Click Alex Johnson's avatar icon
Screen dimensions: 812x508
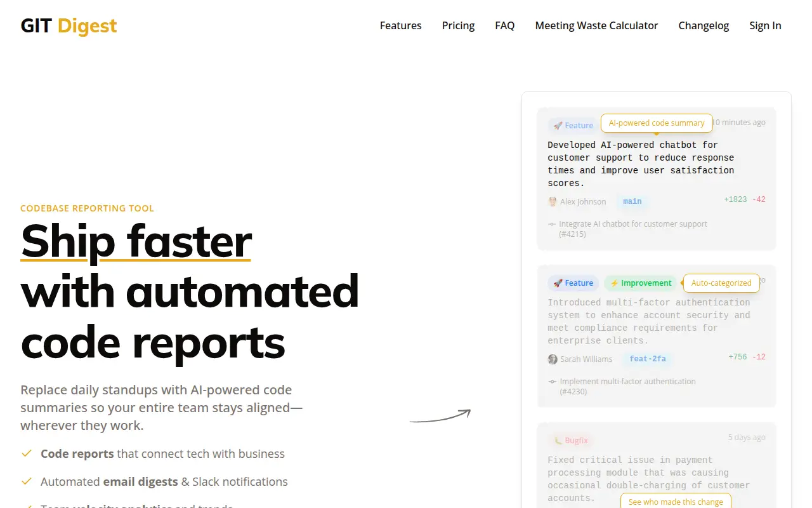pos(553,201)
